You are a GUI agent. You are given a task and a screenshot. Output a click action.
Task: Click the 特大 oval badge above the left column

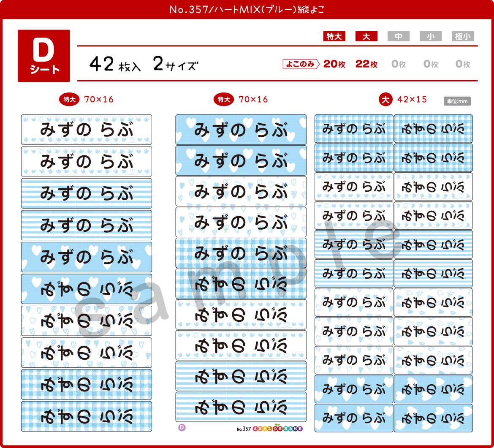[x=69, y=100]
